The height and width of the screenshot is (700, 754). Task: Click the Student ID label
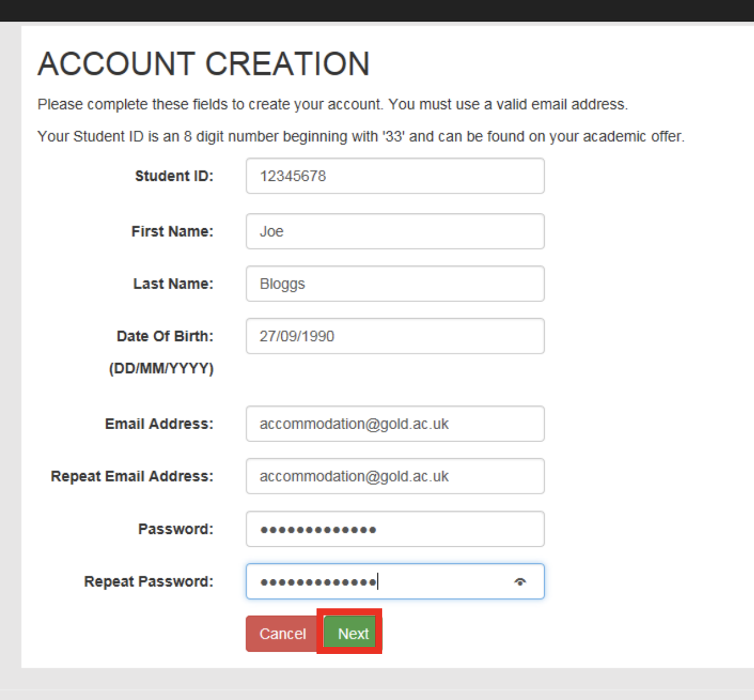(x=174, y=176)
